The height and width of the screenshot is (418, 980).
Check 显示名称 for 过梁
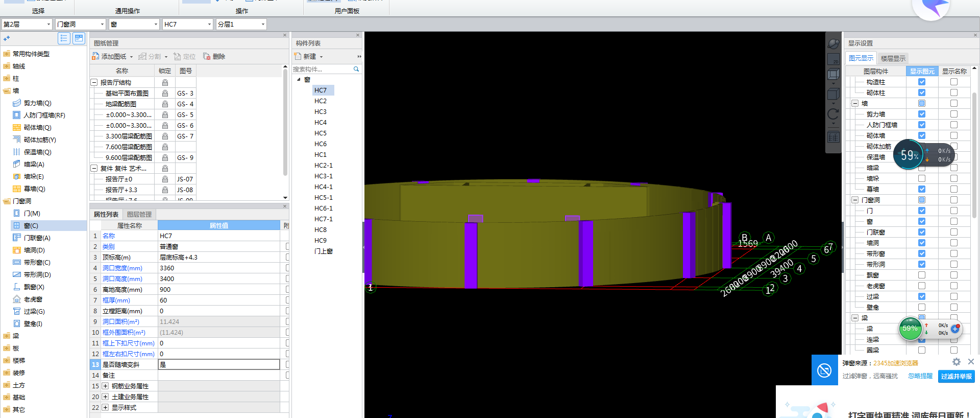[954, 296]
